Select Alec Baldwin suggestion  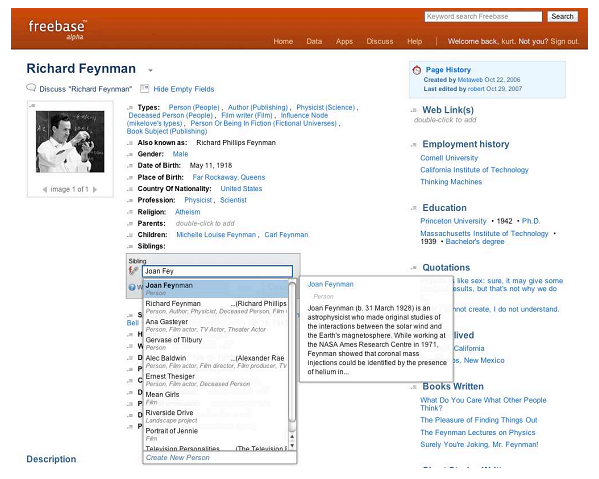coord(216,362)
